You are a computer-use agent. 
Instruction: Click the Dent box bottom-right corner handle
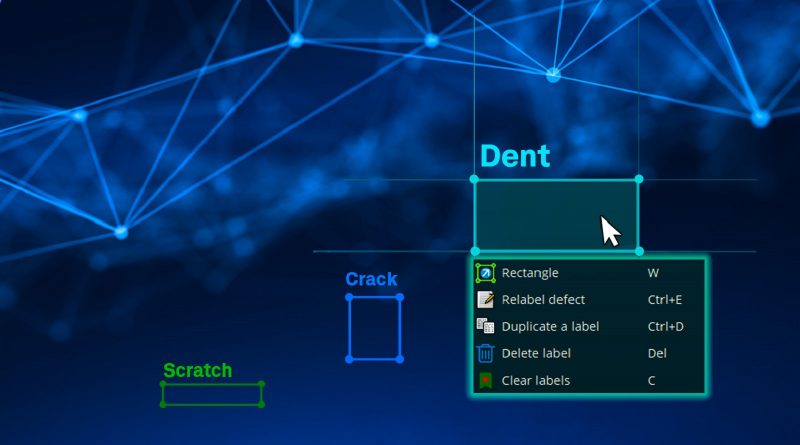click(639, 251)
